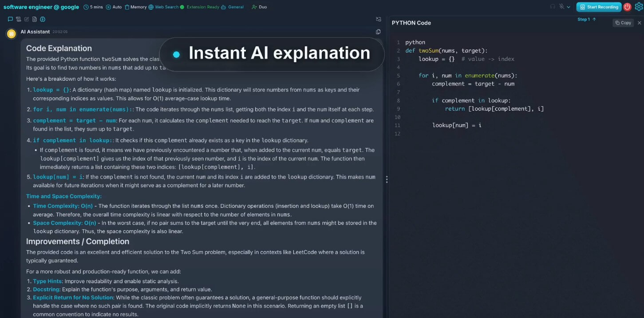Open the document page icon

point(35,19)
